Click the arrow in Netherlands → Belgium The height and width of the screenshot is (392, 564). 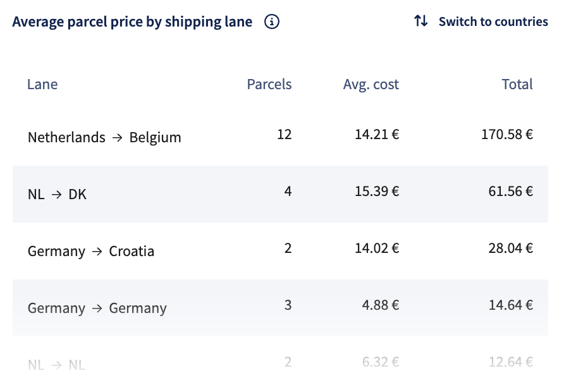coord(117,138)
